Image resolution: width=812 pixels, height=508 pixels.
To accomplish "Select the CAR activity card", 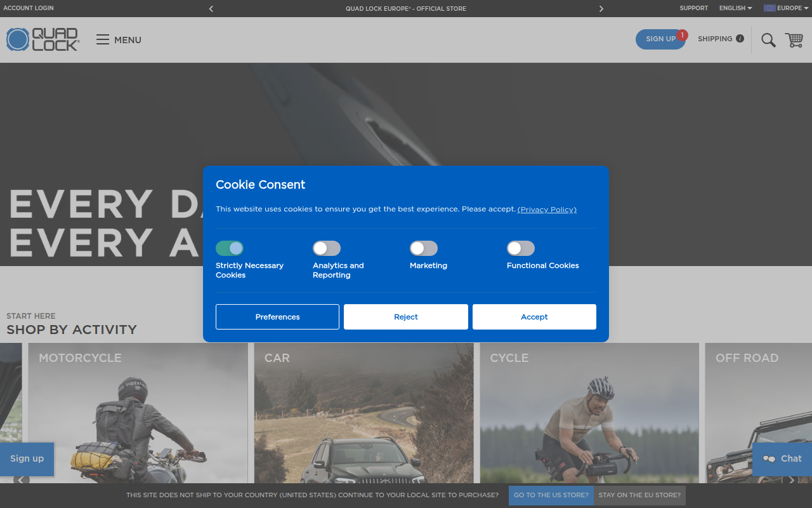I will click(363, 413).
